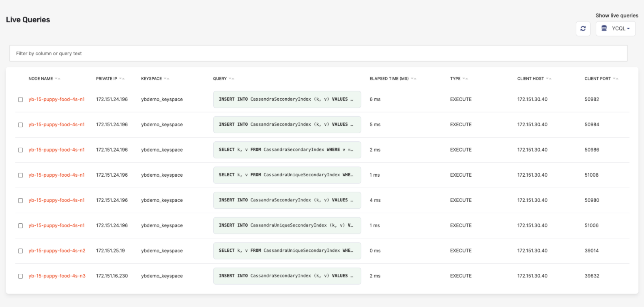Open the YCQL query type dropdown
Image resolution: width=644 pixels, height=307 pixels.
[x=615, y=28]
